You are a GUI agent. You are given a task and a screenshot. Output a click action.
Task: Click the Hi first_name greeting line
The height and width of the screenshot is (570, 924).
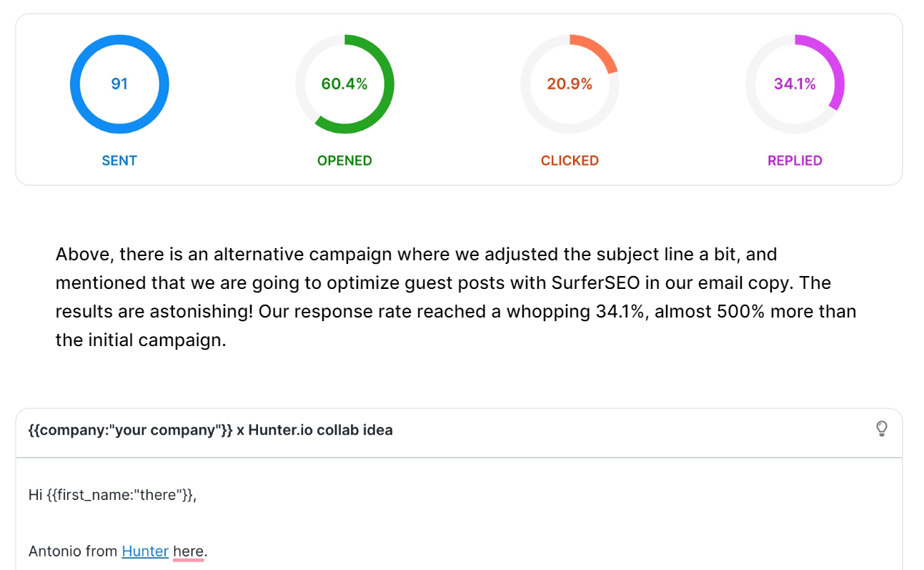click(112, 494)
